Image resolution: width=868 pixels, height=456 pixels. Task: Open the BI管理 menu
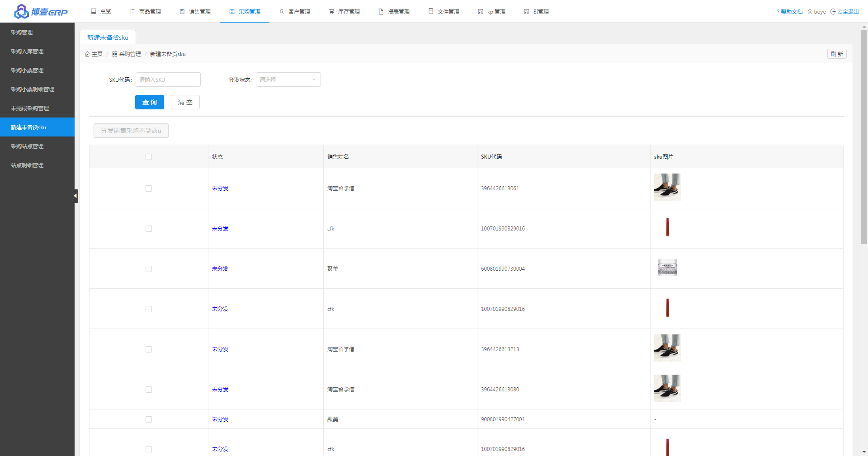point(536,11)
